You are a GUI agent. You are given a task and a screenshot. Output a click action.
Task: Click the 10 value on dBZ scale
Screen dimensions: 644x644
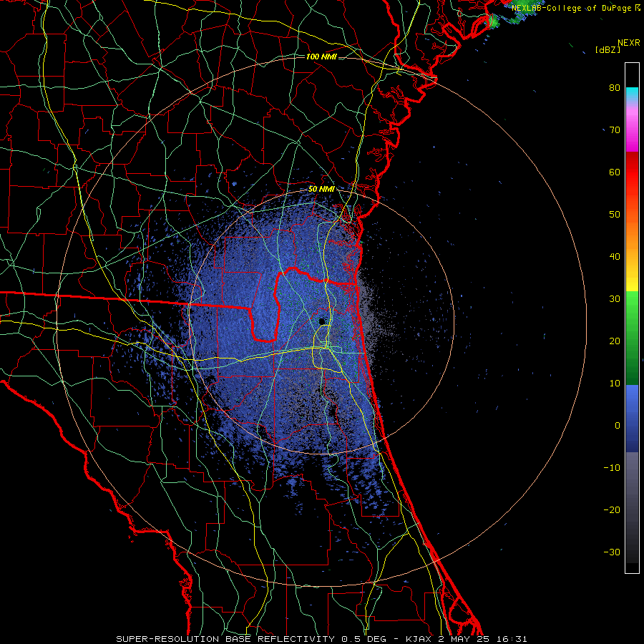pos(615,384)
